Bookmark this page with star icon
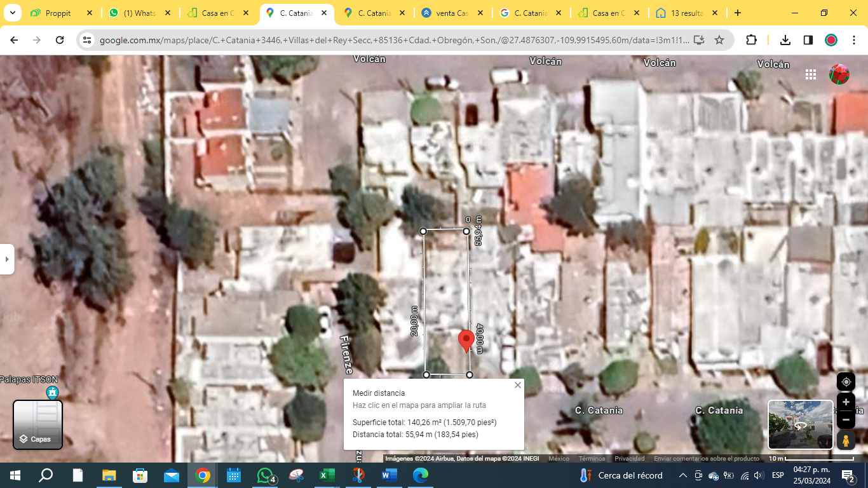Screen dimensions: 868x488 [719, 40]
